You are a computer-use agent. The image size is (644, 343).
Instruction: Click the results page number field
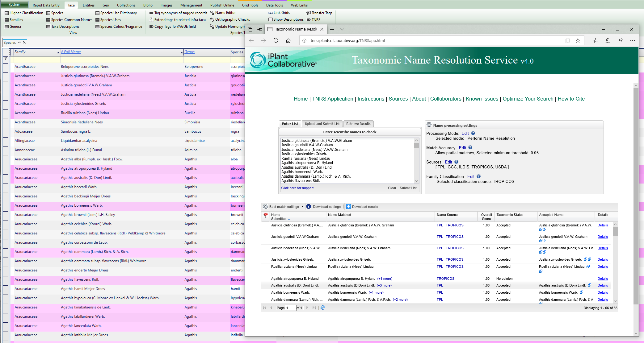290,308
